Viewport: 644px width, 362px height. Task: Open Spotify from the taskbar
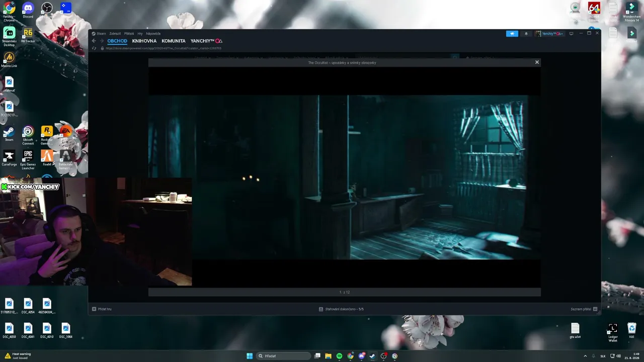(x=339, y=356)
